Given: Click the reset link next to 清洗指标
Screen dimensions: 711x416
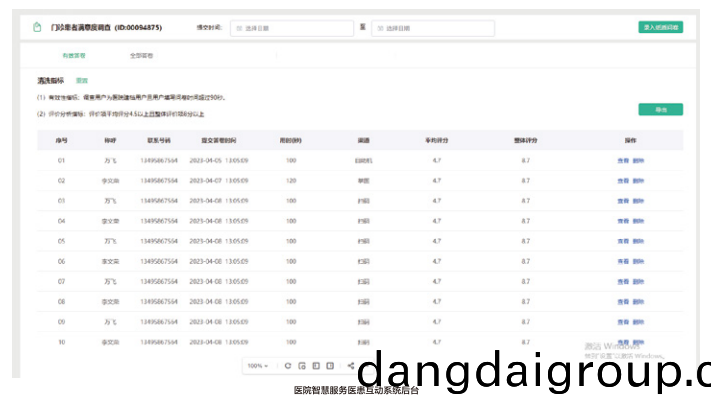Looking at the screenshot, I should click(82, 80).
